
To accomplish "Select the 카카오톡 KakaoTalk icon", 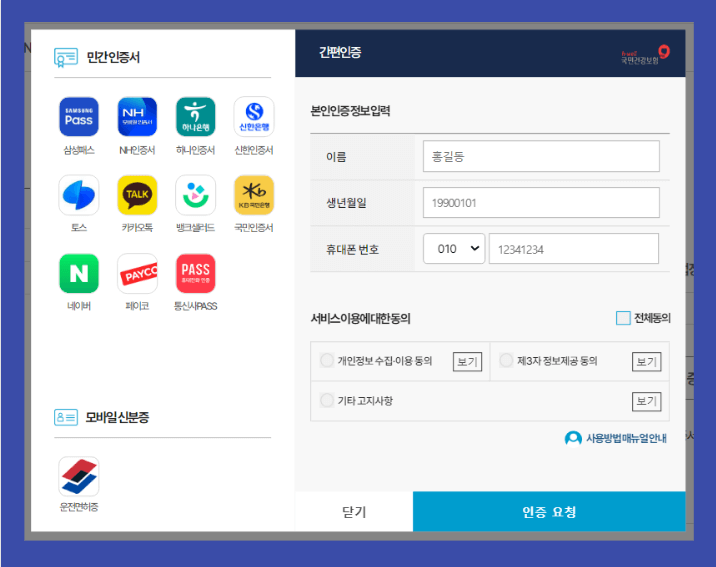I will pyautogui.click(x=137, y=195).
